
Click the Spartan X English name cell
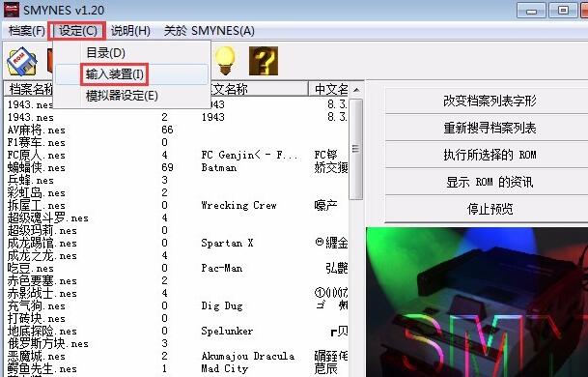coord(227,244)
